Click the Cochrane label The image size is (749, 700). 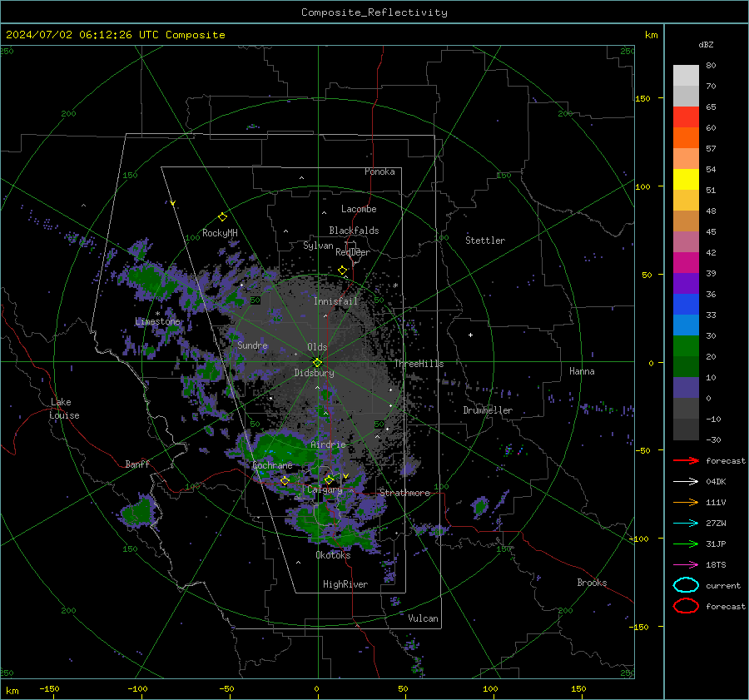(x=272, y=465)
